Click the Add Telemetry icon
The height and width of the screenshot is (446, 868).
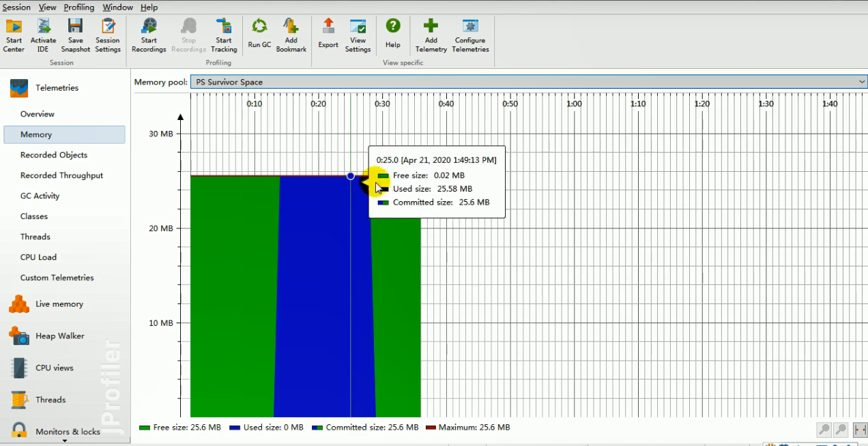(x=431, y=33)
